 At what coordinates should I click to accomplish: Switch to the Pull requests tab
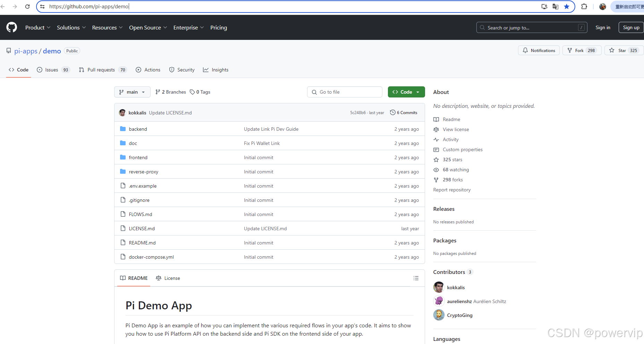coord(103,70)
